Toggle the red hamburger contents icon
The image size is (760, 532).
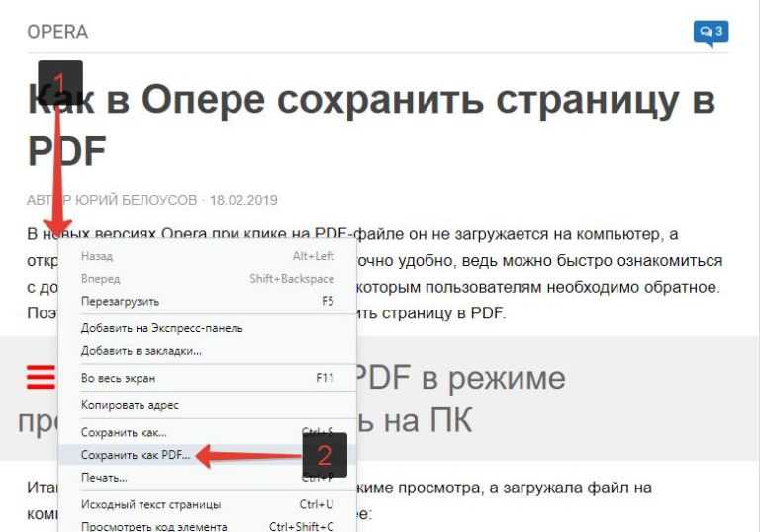(41, 377)
